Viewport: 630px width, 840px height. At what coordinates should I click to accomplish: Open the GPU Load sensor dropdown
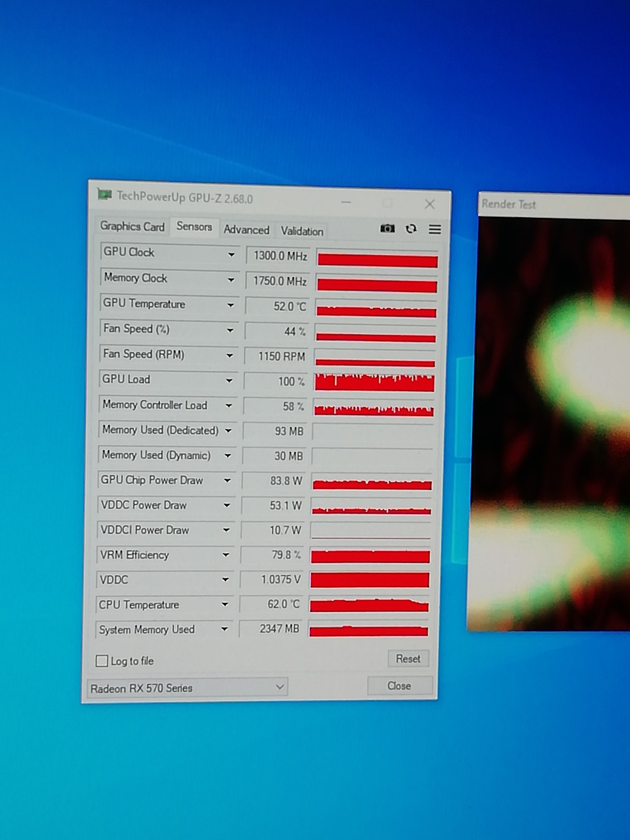229,380
